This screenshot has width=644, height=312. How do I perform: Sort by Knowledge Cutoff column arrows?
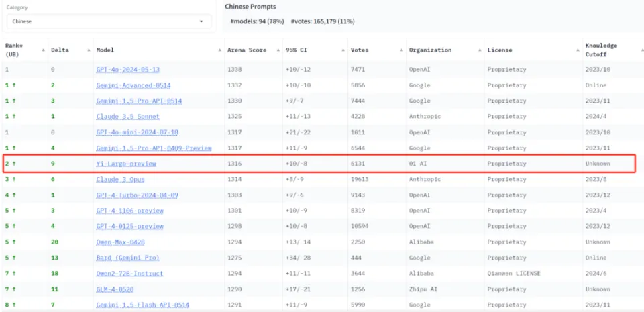[637, 50]
